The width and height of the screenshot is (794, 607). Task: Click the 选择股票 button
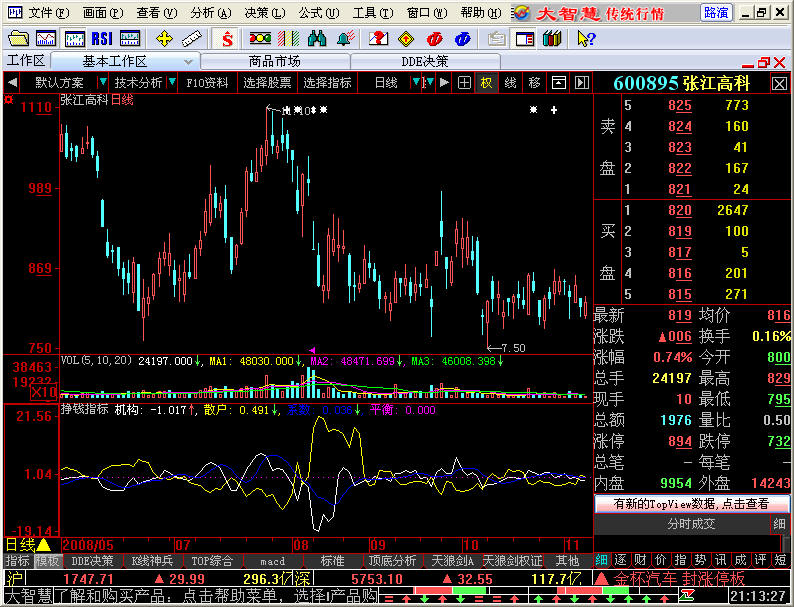[267, 83]
